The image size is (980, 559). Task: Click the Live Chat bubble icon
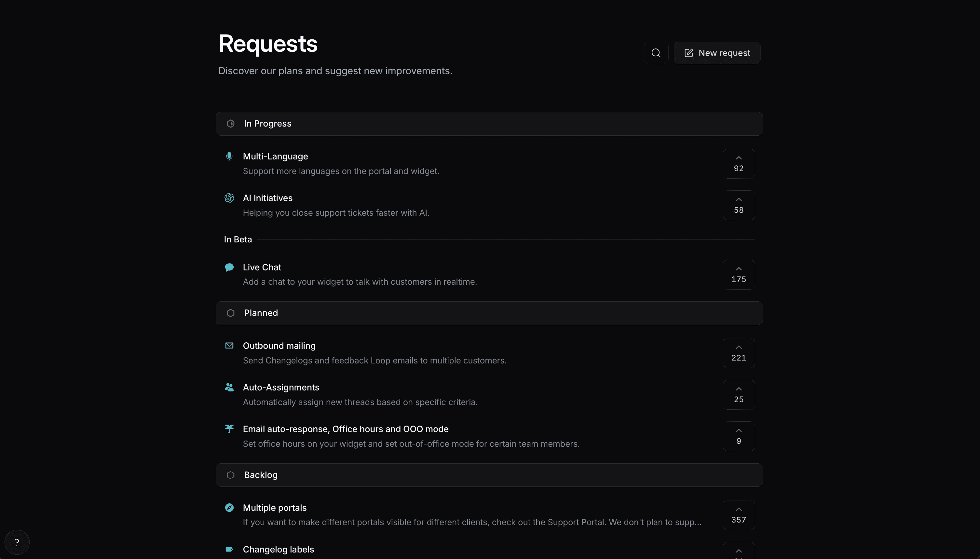tap(229, 267)
